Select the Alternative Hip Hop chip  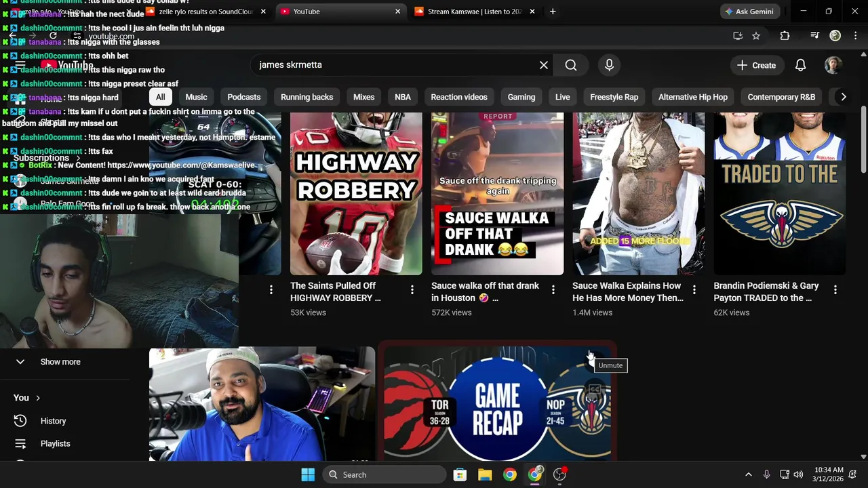click(693, 97)
